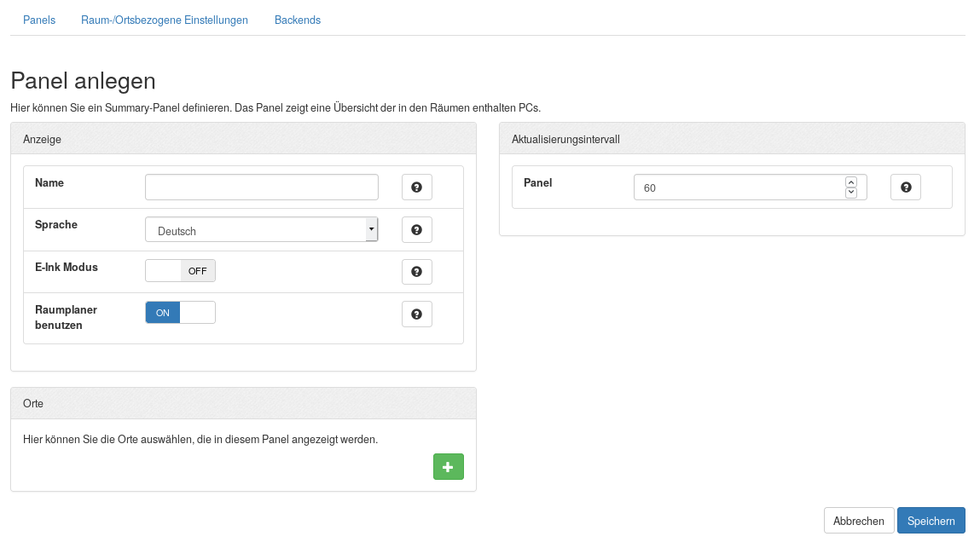Viewport: 980px width, 548px height.
Task: Show help for E-Ink Modus
Action: [x=416, y=272]
